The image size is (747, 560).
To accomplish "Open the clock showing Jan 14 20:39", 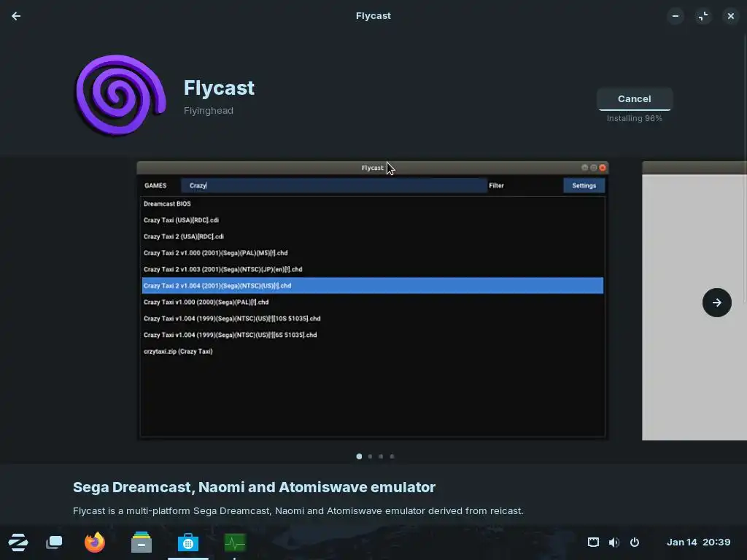I will pyautogui.click(x=698, y=542).
